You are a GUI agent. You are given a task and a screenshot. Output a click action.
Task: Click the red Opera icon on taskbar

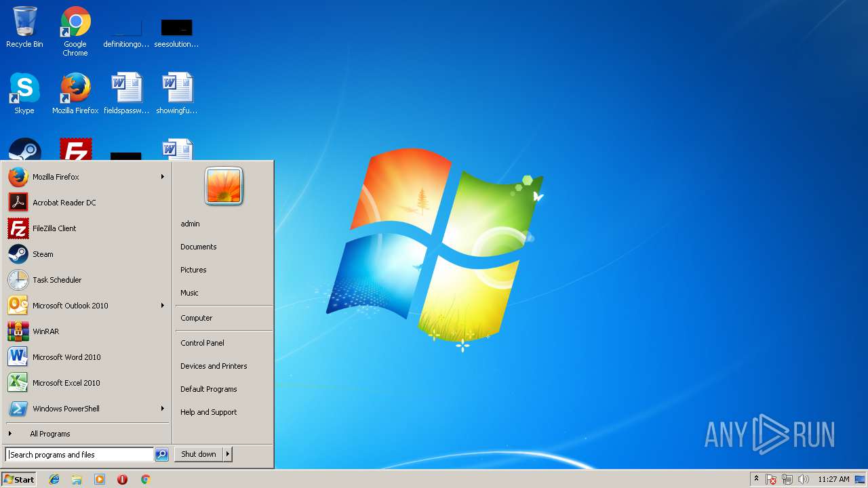click(123, 479)
